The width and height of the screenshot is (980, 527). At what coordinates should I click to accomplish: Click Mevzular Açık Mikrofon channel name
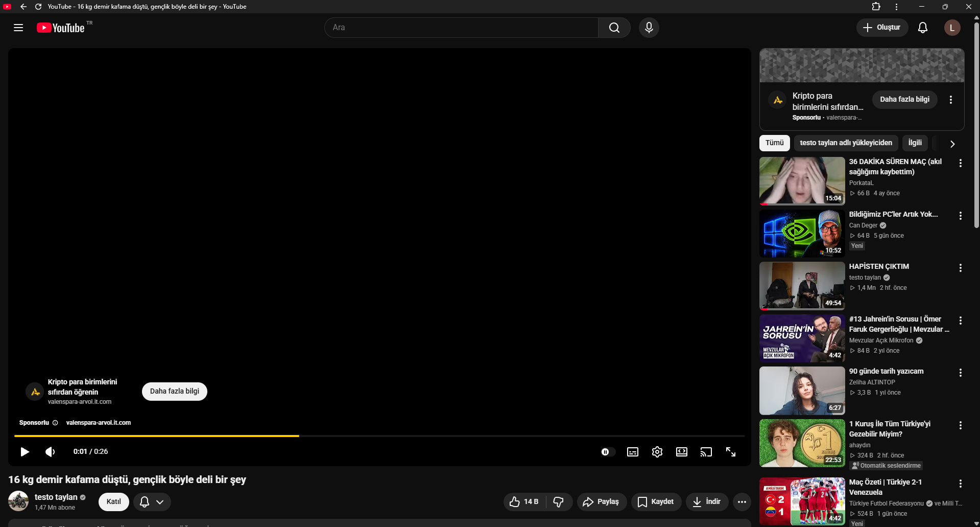click(x=881, y=340)
